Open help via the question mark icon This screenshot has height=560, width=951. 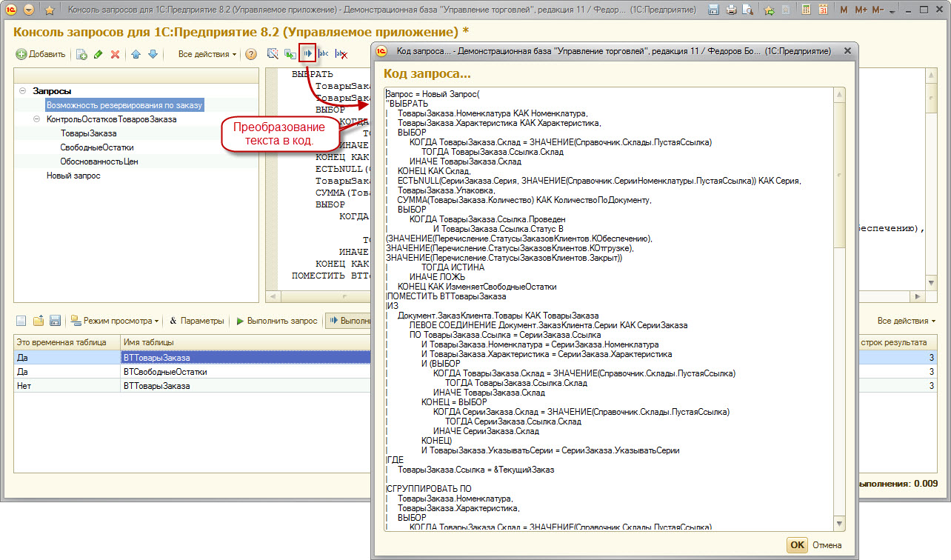point(251,55)
